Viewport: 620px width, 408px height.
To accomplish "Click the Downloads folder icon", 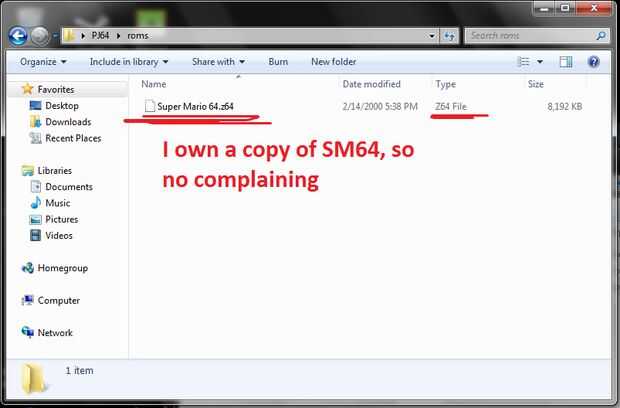I will coord(35,122).
